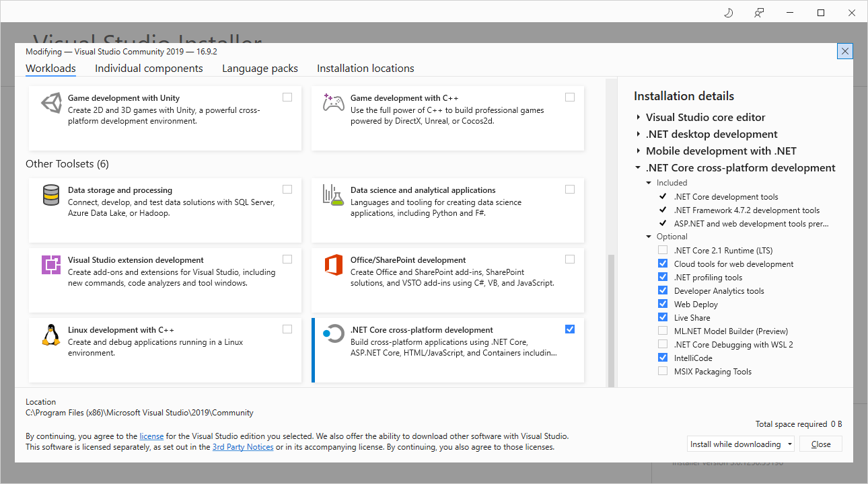The height and width of the screenshot is (484, 868).
Task: Check Data science and analytical applications workload
Action: point(570,190)
